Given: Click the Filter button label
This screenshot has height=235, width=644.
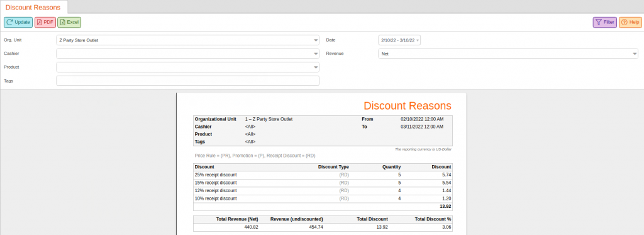Looking at the screenshot, I should [609, 22].
